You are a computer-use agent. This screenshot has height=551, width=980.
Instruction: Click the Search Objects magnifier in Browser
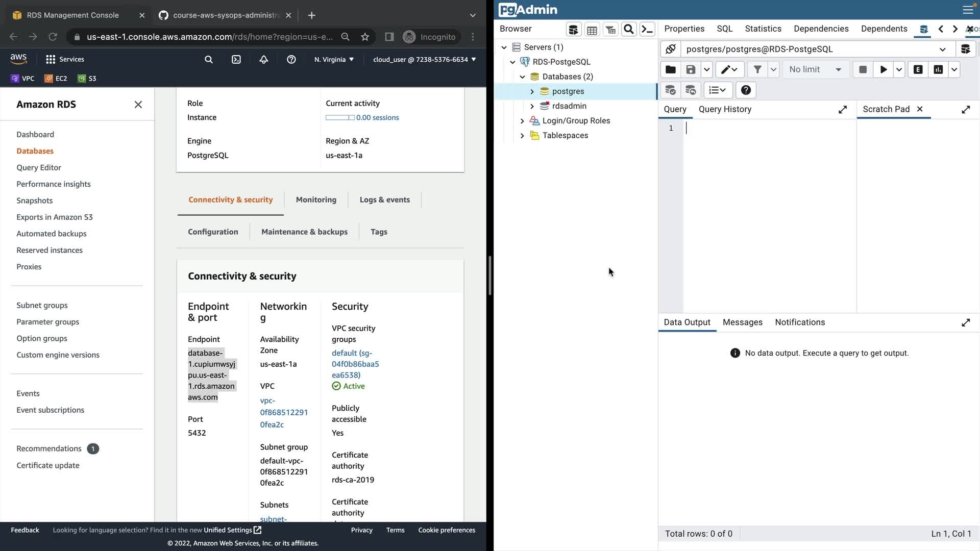629,30
